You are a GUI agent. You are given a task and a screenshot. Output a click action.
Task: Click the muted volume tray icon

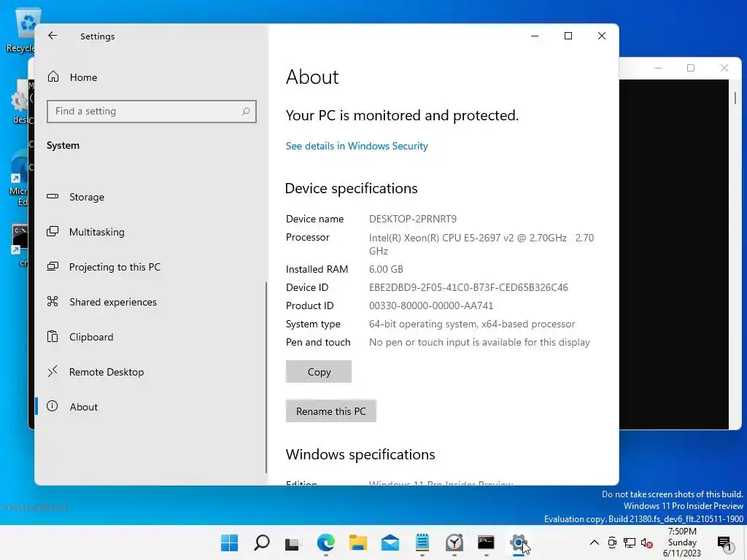tap(646, 542)
